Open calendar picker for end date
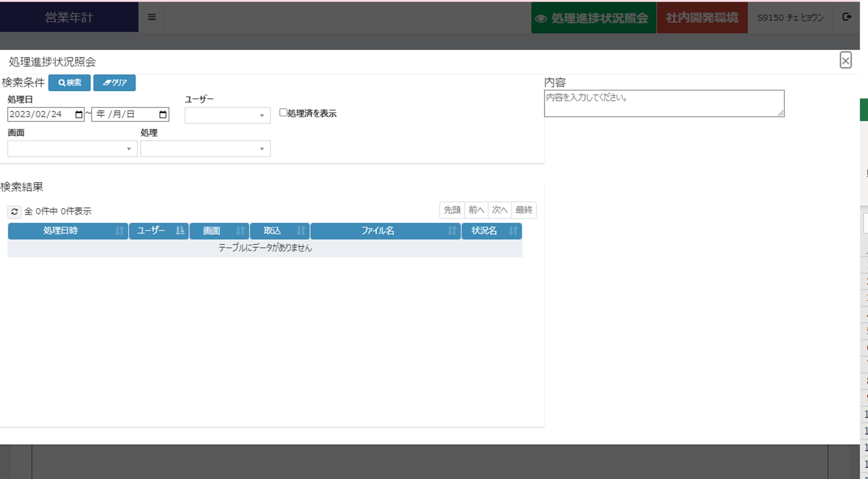Screen dimensions: 868x479 (163, 115)
